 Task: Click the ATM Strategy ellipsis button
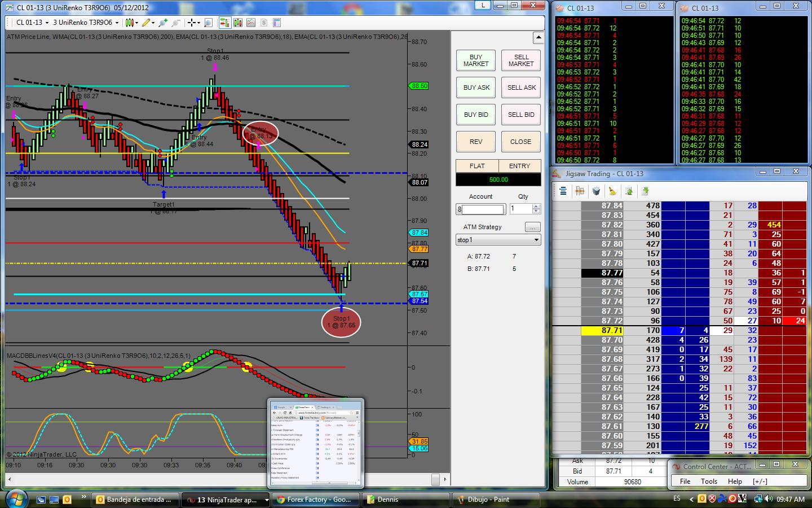(533, 227)
